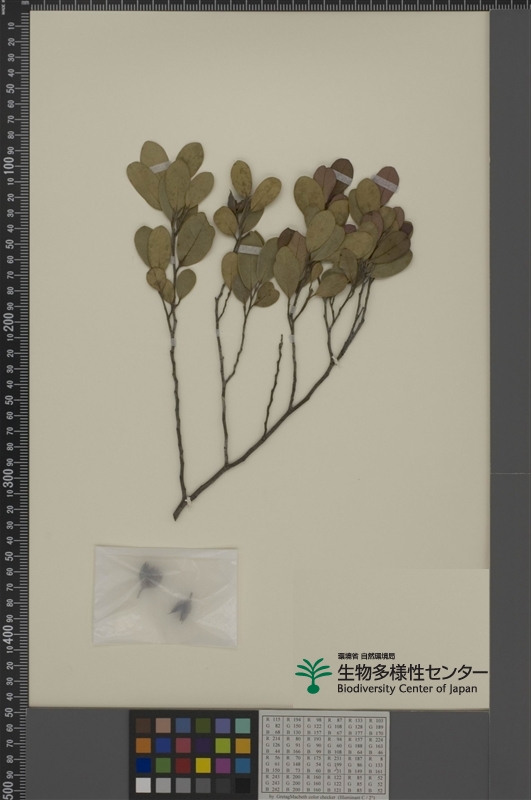Viewport: 531px width, 800px height.
Task: Select the magenta swatch in the color checker
Action: (x=223, y=765)
